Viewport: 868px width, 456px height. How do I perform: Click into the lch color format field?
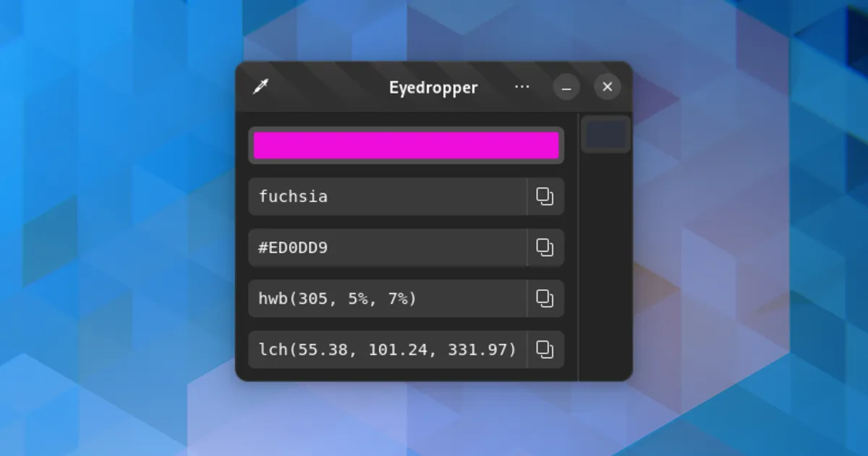pyautogui.click(x=387, y=350)
